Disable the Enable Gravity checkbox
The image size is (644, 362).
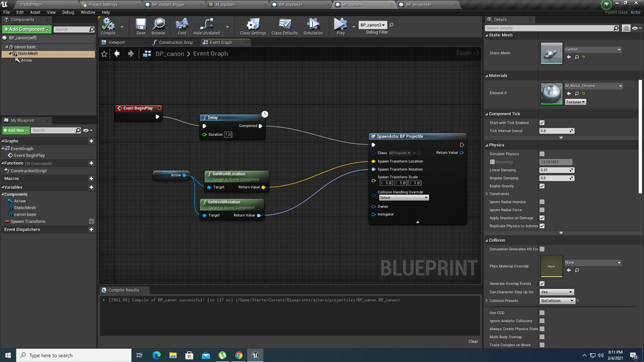tap(542, 186)
